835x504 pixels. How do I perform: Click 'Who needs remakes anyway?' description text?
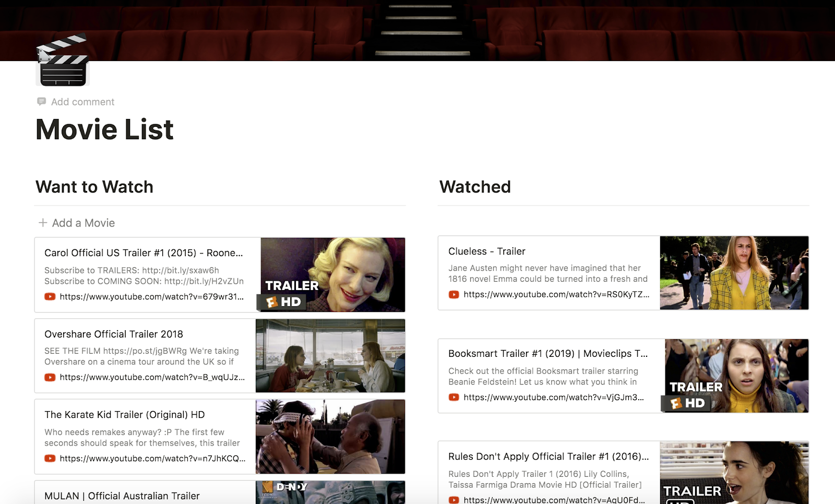click(142, 437)
